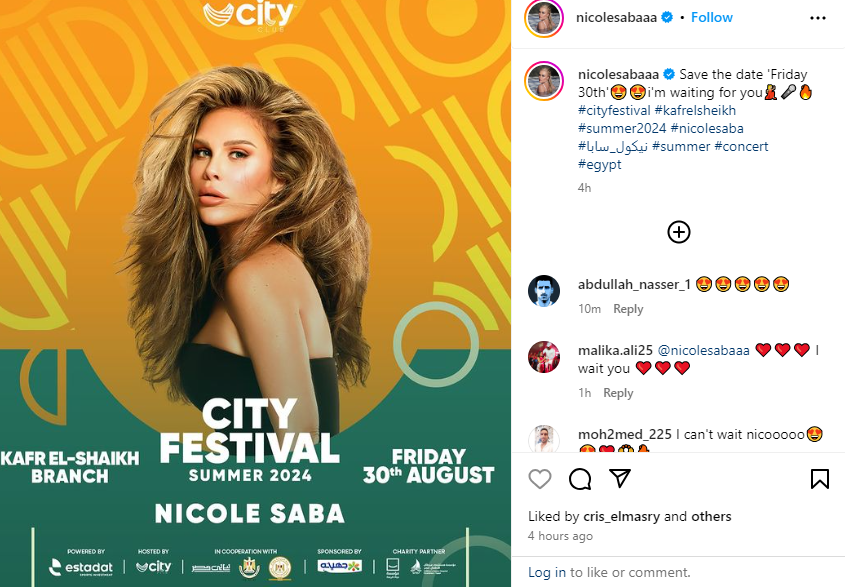Image resolution: width=845 pixels, height=587 pixels.
Task: Click the Log in link
Action: [x=546, y=572]
